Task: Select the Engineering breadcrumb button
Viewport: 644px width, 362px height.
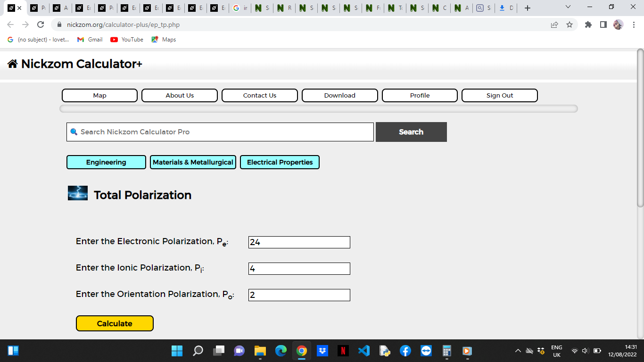Action: coord(106,162)
